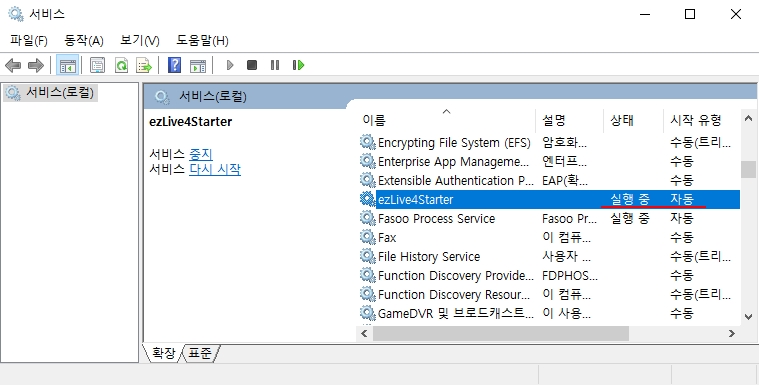Click the 중지 service link
Image resolution: width=759 pixels, height=385 pixels.
[200, 154]
